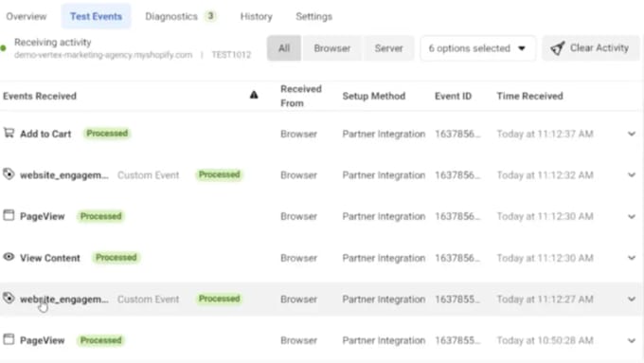This screenshot has width=644, height=363.
Task: Expand PageView event at 11:12:30 AM chevron
Action: pyautogui.click(x=632, y=217)
